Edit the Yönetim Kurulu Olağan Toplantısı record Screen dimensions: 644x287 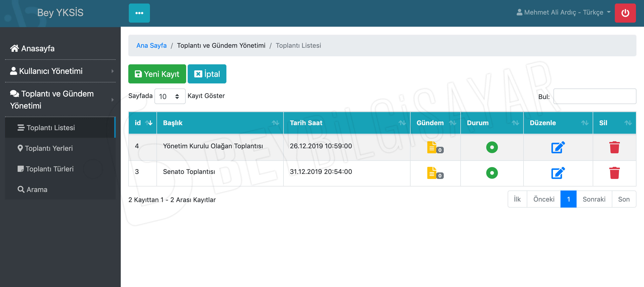coord(558,147)
